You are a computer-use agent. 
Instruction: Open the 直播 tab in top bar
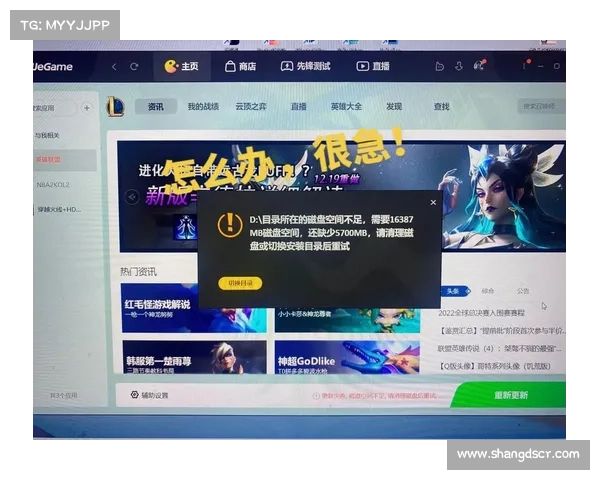tap(373, 66)
